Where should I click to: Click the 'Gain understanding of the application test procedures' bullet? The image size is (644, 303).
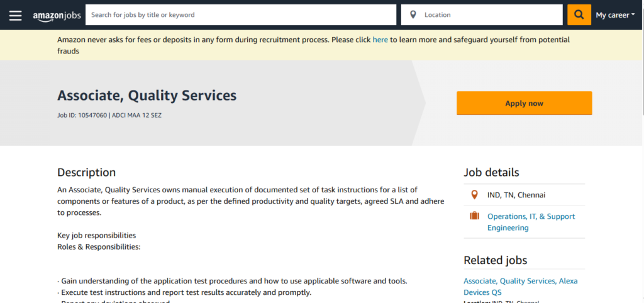tap(232, 281)
